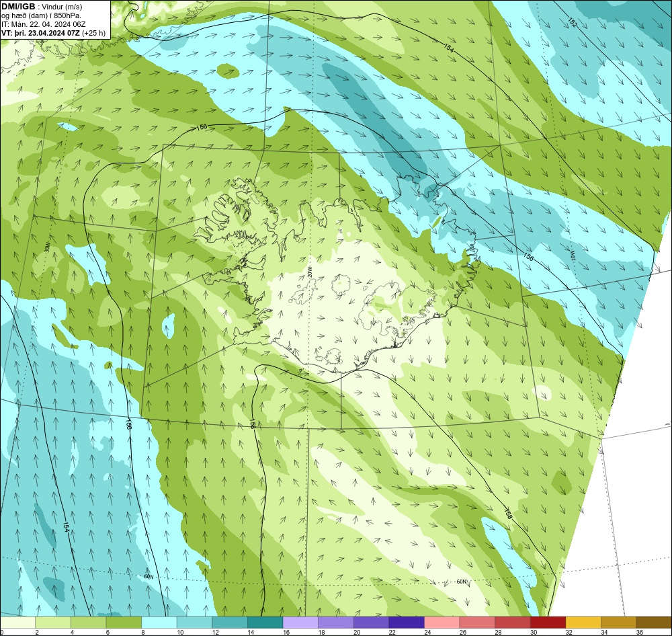Click the 14–16 m/s dark teal swatch

coord(265,623)
